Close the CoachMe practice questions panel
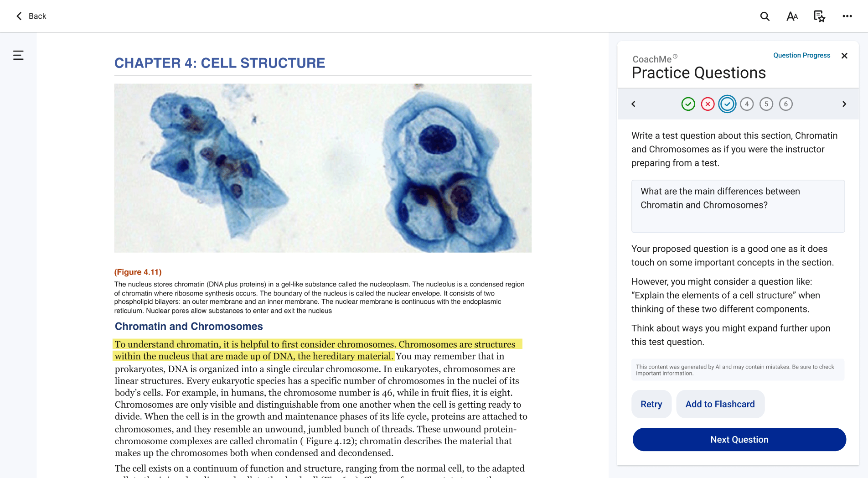The height and width of the screenshot is (478, 868). pos(844,56)
